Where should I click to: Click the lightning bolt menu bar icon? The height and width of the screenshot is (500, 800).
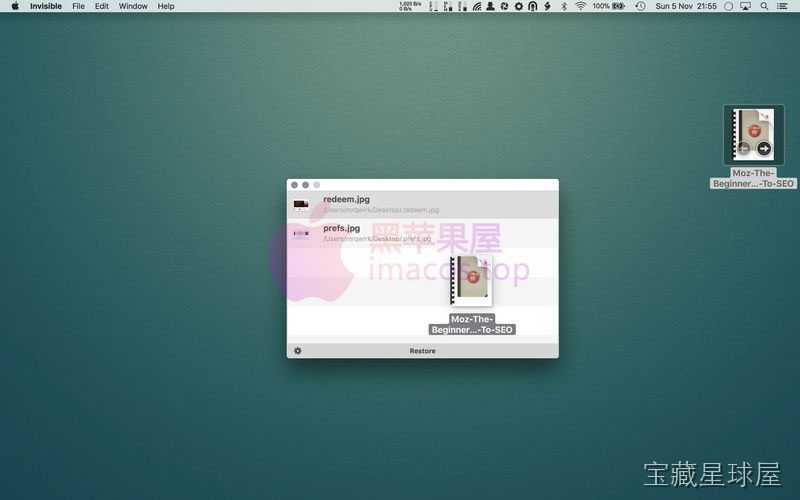[x=547, y=6]
